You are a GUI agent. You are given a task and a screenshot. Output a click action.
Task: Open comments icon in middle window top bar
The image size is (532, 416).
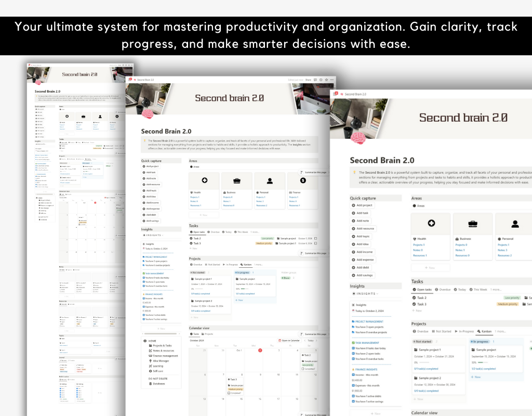click(315, 80)
